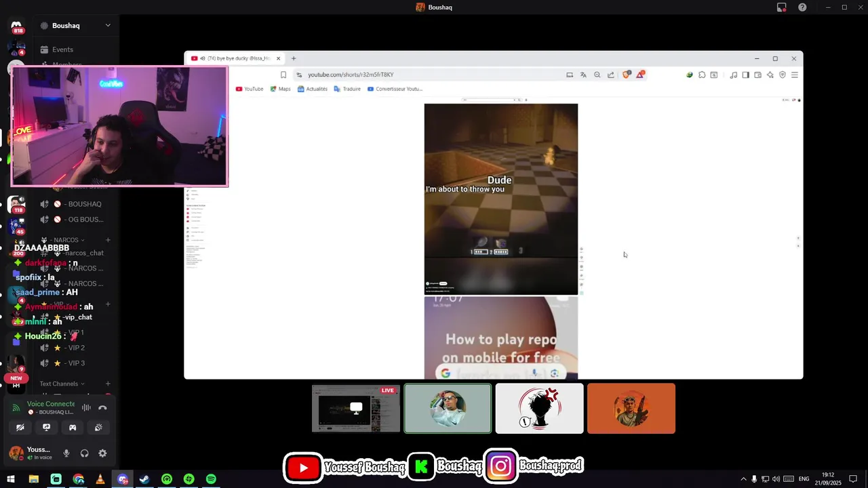Viewport: 868px width, 488px height.
Task: Add a channel to VIP category
Action: pos(108,304)
